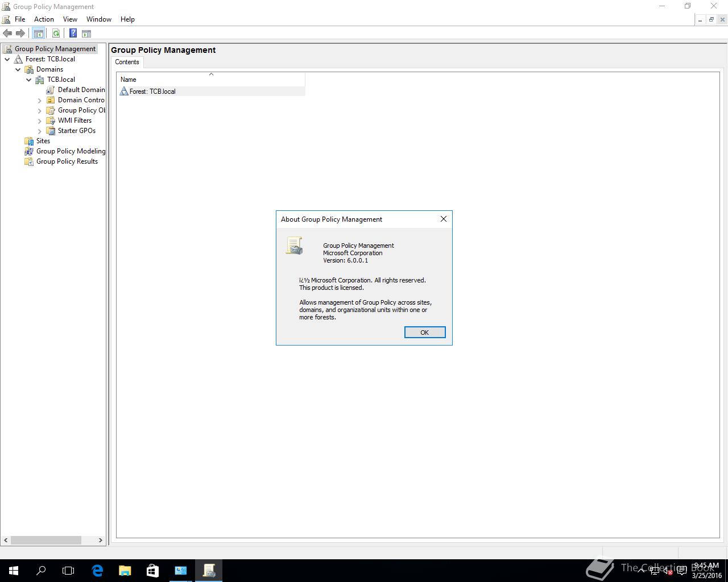The width and height of the screenshot is (728, 582).
Task: Click the WMI Filters folder icon
Action: point(51,120)
